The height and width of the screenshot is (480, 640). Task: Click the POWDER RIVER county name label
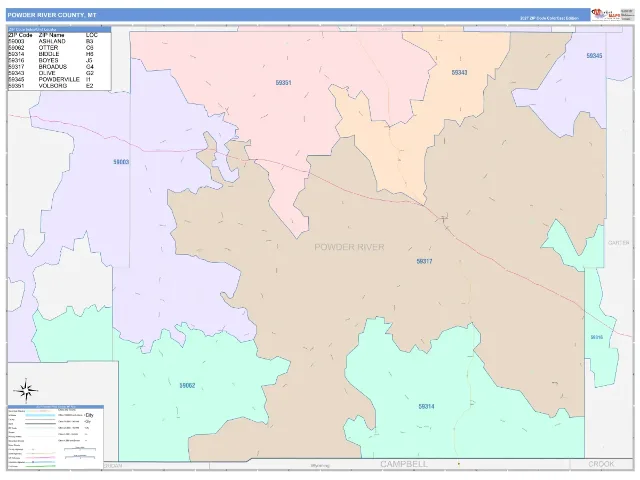point(349,247)
